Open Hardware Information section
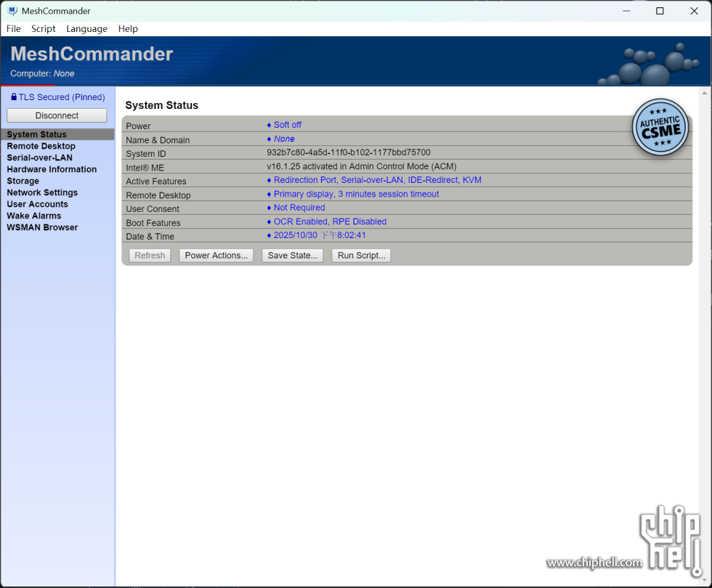 52,169
